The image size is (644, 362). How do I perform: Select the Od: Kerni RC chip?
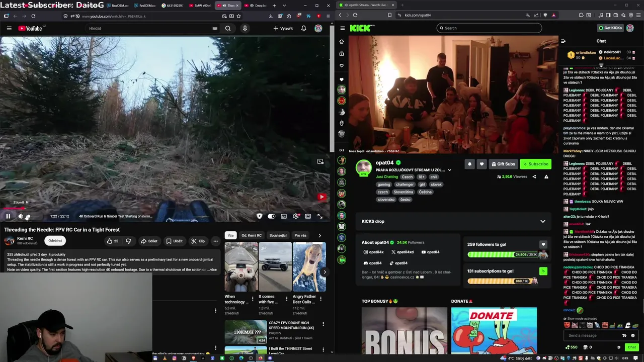coord(252,235)
